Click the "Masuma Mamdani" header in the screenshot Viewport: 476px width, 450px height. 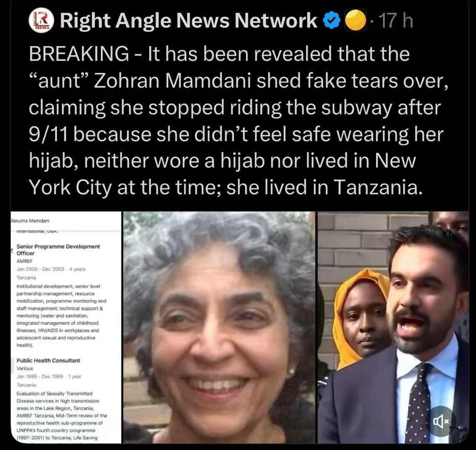point(30,221)
